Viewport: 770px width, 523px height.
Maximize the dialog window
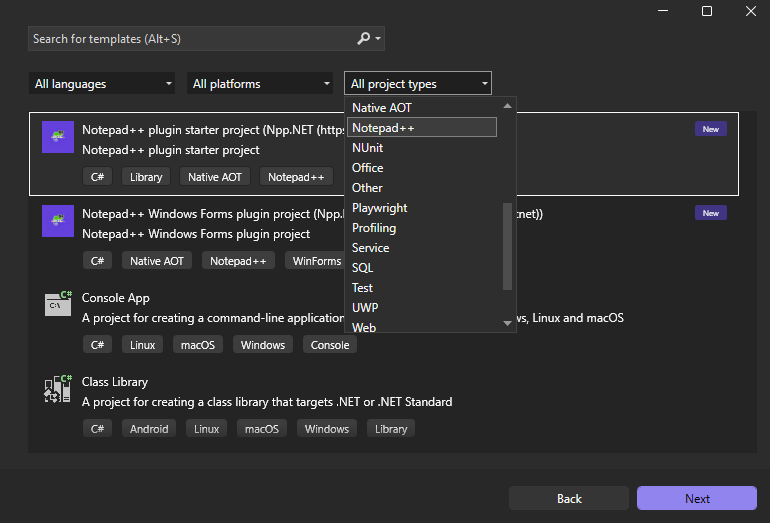coord(707,11)
